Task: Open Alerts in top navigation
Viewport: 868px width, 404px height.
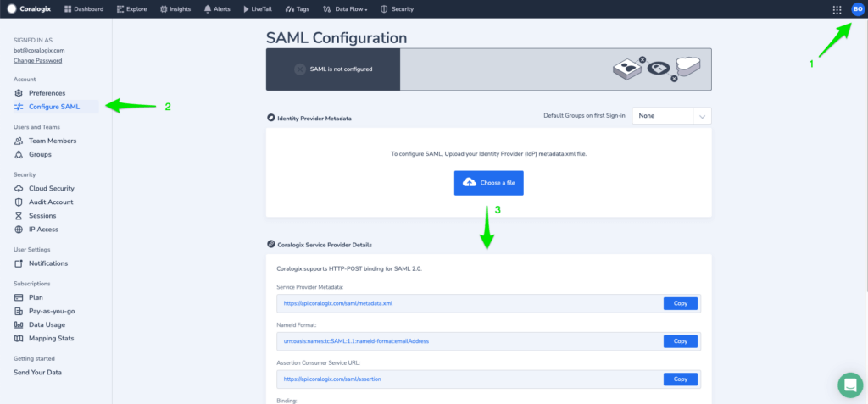Action: coord(217,8)
